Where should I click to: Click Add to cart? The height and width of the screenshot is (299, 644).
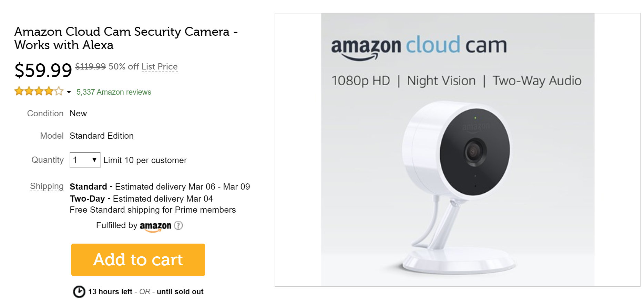[x=138, y=260]
